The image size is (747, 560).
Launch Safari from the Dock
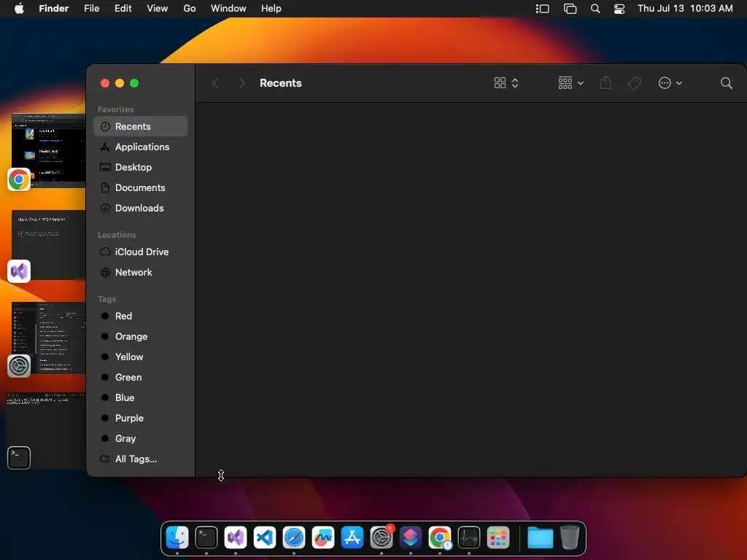(x=294, y=537)
